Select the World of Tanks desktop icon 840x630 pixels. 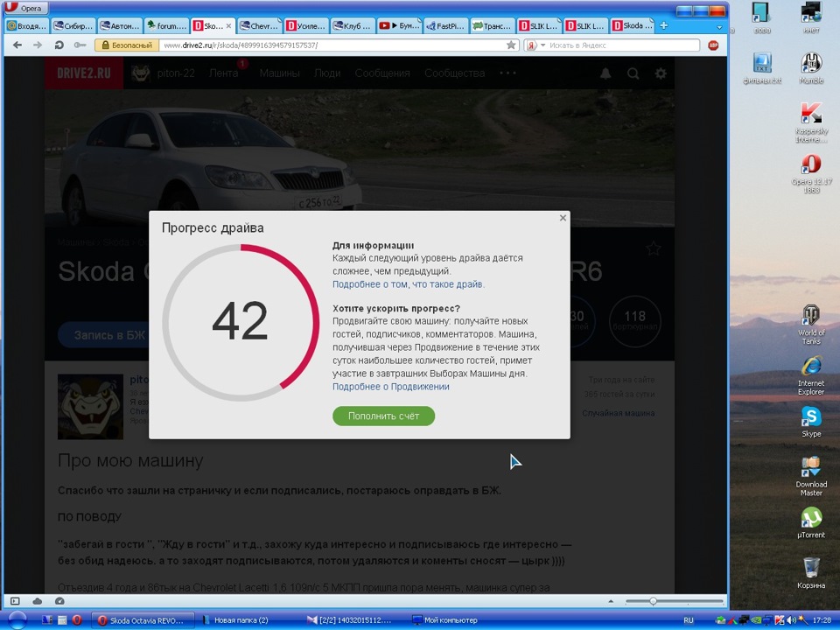pyautogui.click(x=811, y=325)
